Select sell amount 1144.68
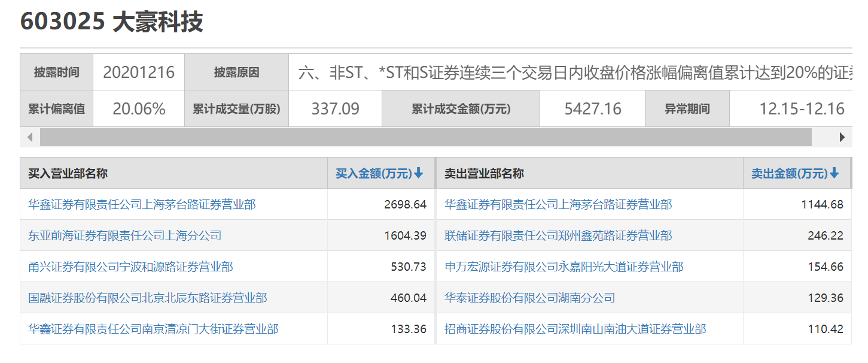This screenshot has width=868, height=363. 823,205
